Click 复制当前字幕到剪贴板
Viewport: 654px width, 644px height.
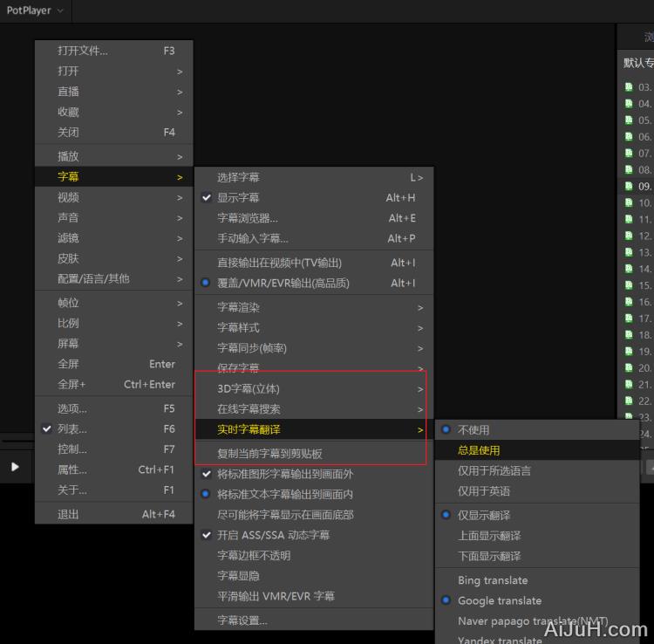269,454
